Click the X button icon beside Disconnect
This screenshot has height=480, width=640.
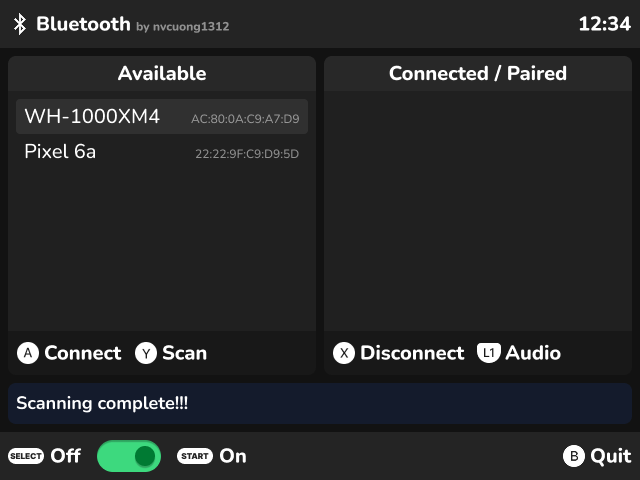coord(344,353)
